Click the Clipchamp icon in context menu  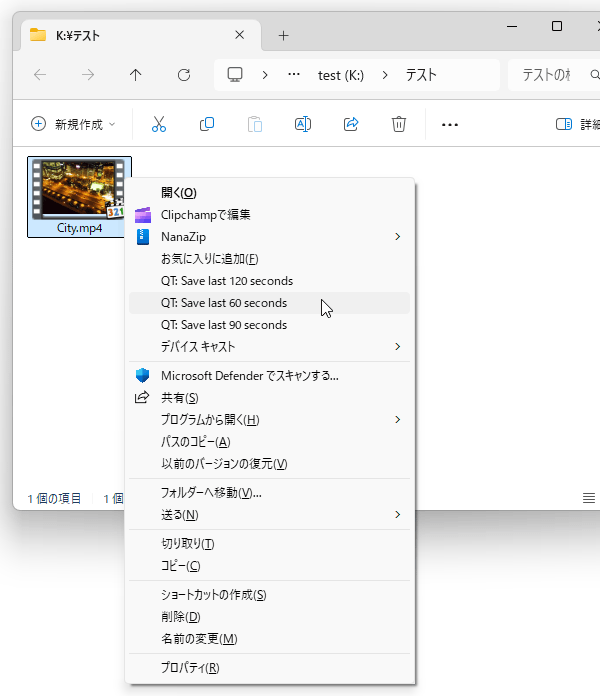click(x=143, y=215)
